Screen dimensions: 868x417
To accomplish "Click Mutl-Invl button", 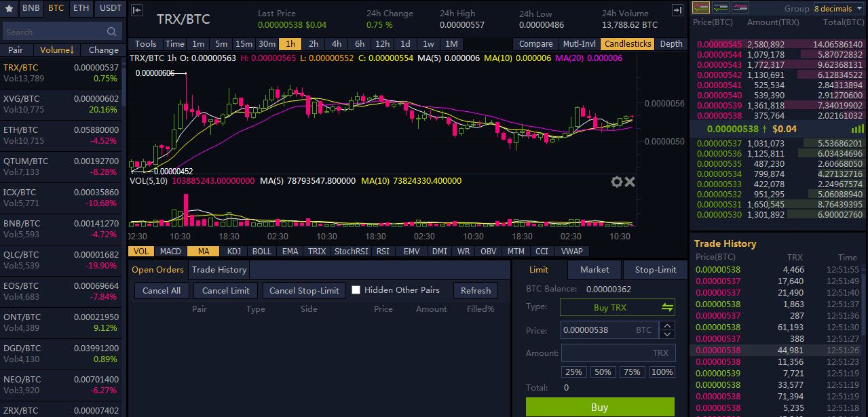I will coord(580,43).
